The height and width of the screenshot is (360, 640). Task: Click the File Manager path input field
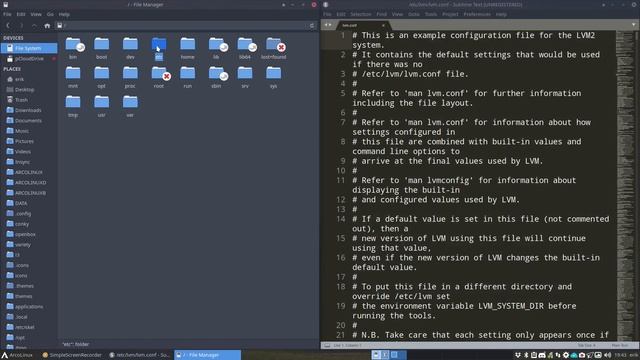(181, 26)
